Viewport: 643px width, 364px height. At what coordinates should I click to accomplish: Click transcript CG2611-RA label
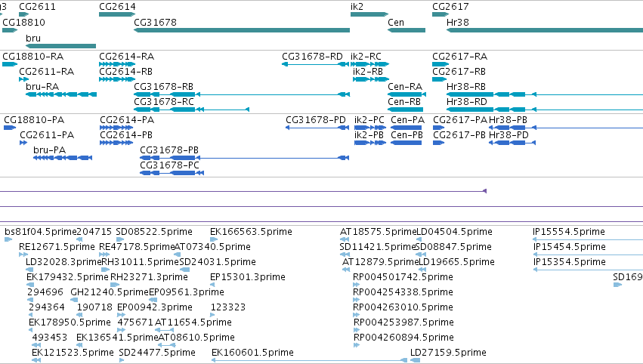pyautogui.click(x=47, y=72)
